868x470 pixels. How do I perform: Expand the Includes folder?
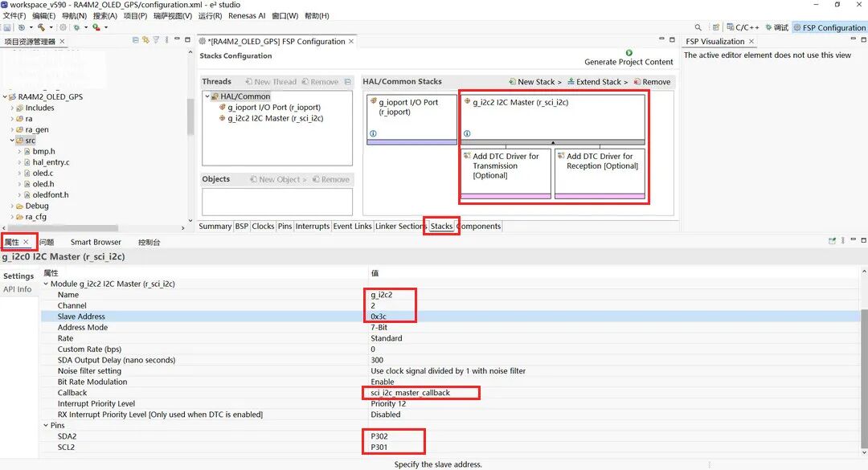point(12,108)
